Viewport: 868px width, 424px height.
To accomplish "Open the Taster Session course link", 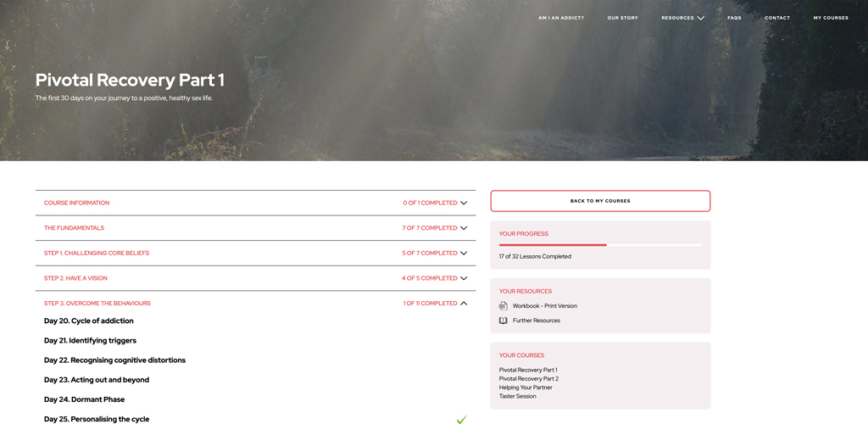I will [517, 397].
